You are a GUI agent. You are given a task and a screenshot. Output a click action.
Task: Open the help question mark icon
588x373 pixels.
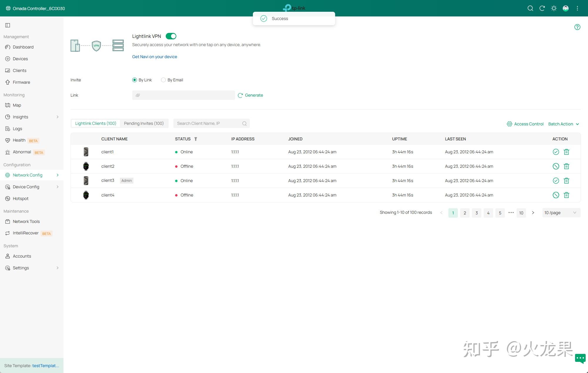tap(577, 27)
